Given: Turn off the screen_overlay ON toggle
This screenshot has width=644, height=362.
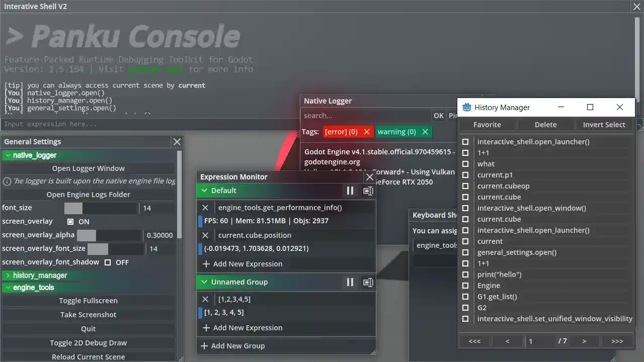Looking at the screenshot, I should pos(70,221).
